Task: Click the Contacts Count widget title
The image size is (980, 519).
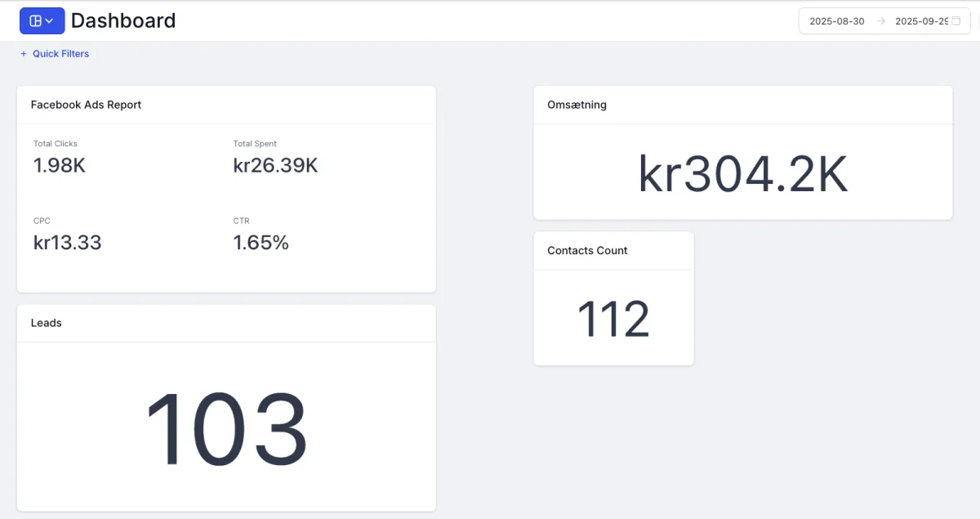Action: [587, 251]
